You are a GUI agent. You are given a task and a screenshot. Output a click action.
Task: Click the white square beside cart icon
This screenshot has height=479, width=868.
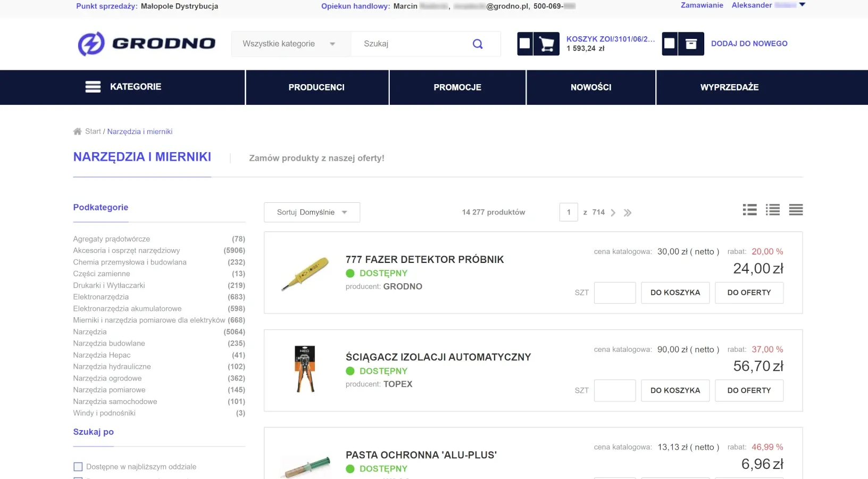tap(525, 44)
